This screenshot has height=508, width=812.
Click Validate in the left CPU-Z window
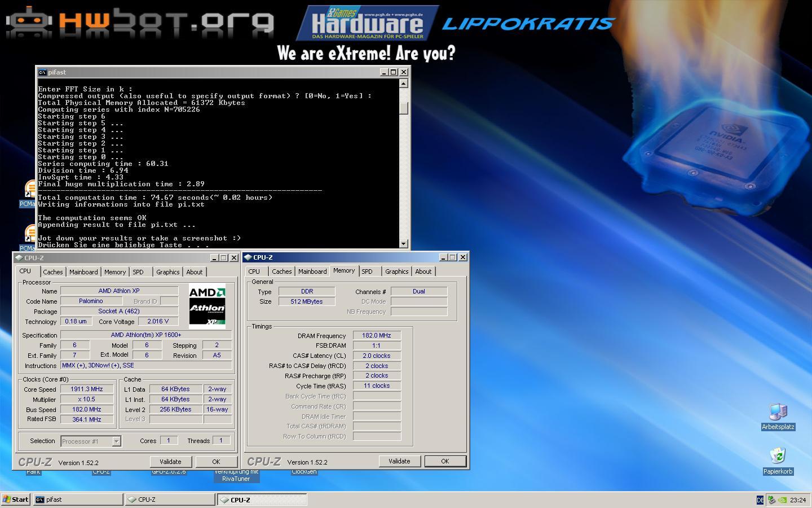click(170, 462)
